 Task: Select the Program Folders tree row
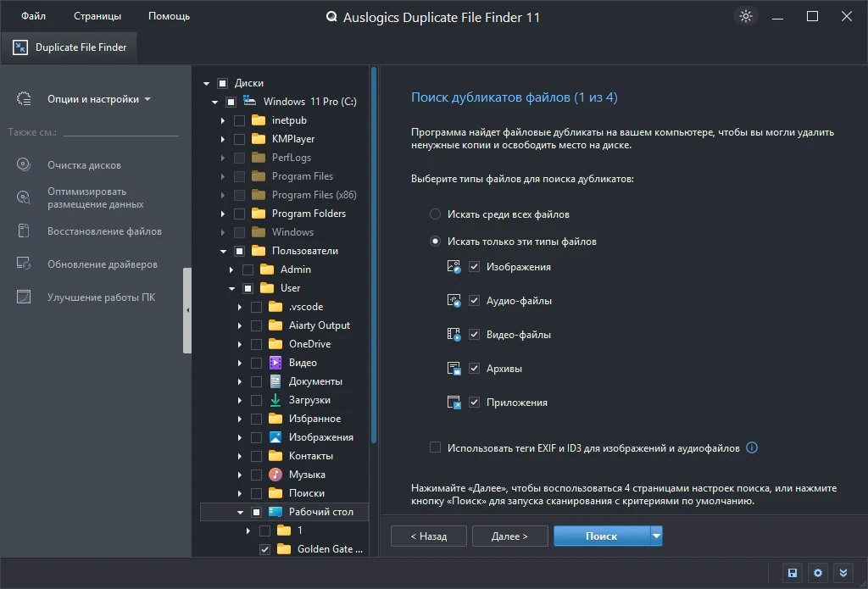(285, 213)
